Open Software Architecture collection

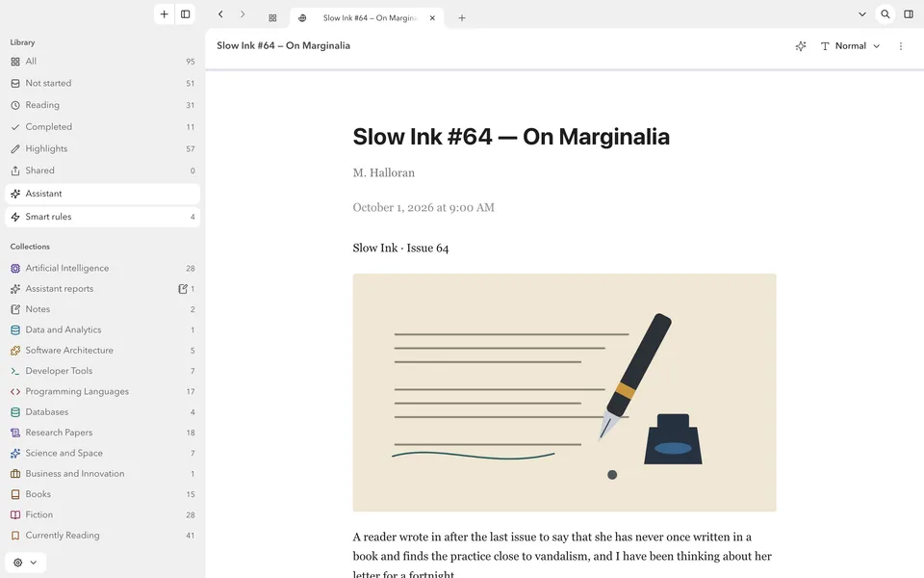(x=103, y=351)
